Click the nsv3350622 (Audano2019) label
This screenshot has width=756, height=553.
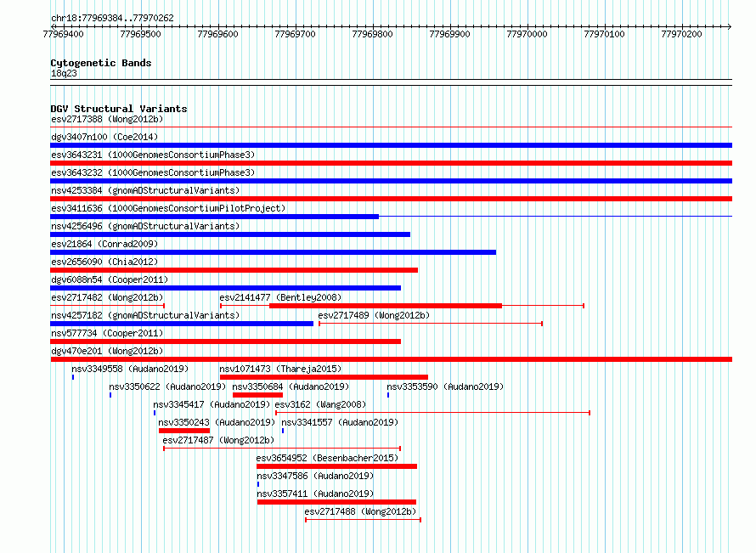pyautogui.click(x=167, y=387)
